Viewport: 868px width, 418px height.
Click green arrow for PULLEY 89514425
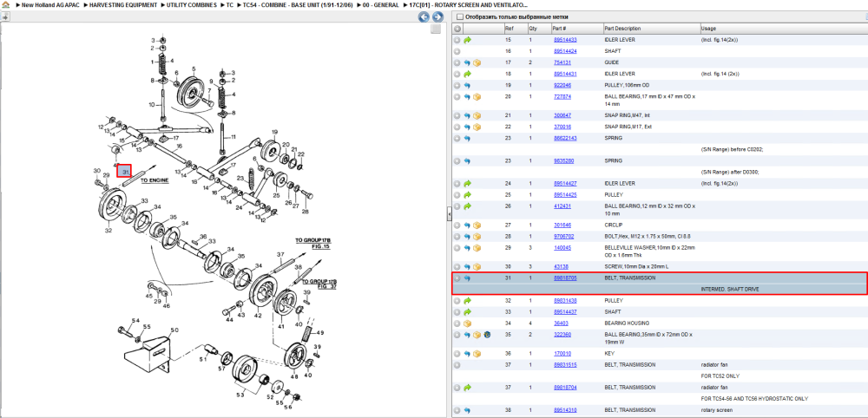click(467, 194)
